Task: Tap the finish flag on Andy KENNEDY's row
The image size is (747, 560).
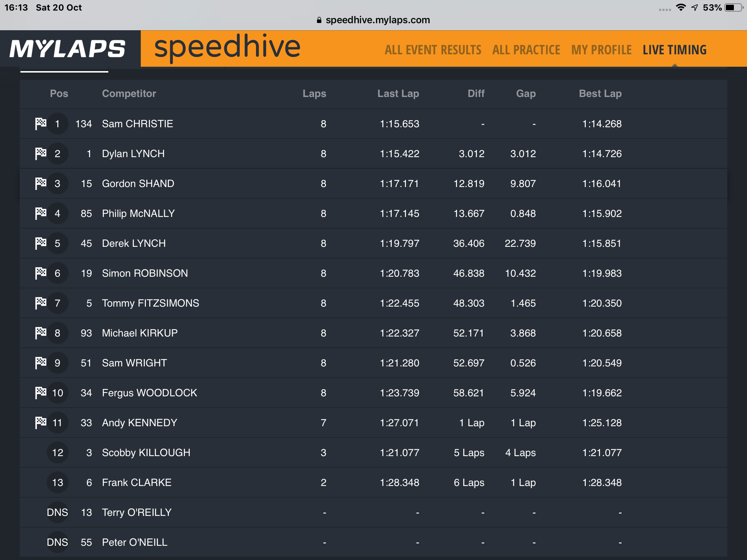Action: 40,423
